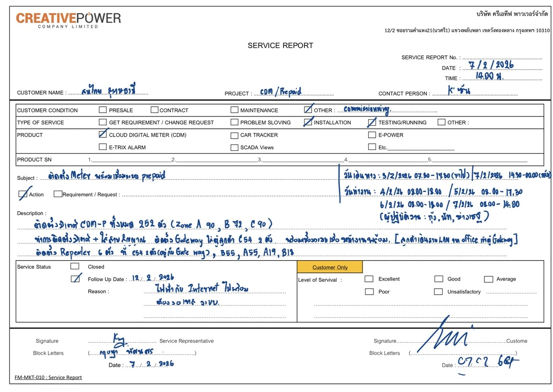Screen dimensions: 553x392
Task: Check the CAR TRACKER checkbox
Action: [x=234, y=135]
